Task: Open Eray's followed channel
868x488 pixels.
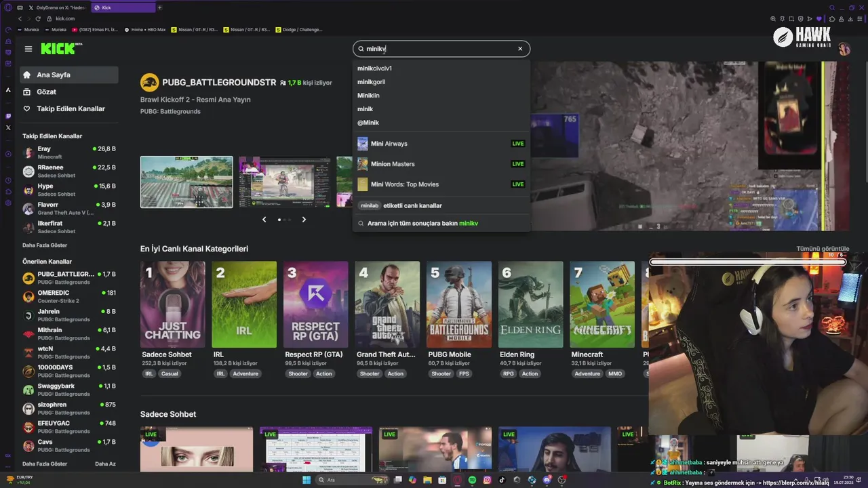Action: point(68,152)
